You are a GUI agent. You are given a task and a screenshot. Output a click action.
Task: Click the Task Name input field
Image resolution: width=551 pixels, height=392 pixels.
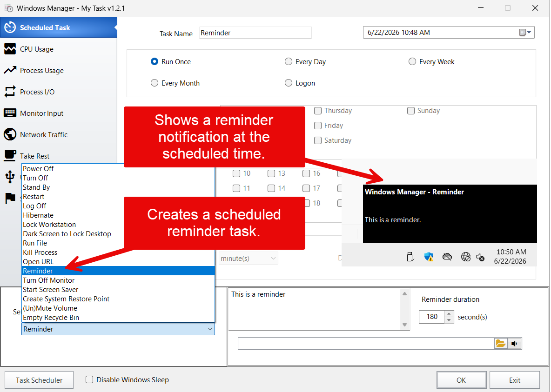(255, 33)
